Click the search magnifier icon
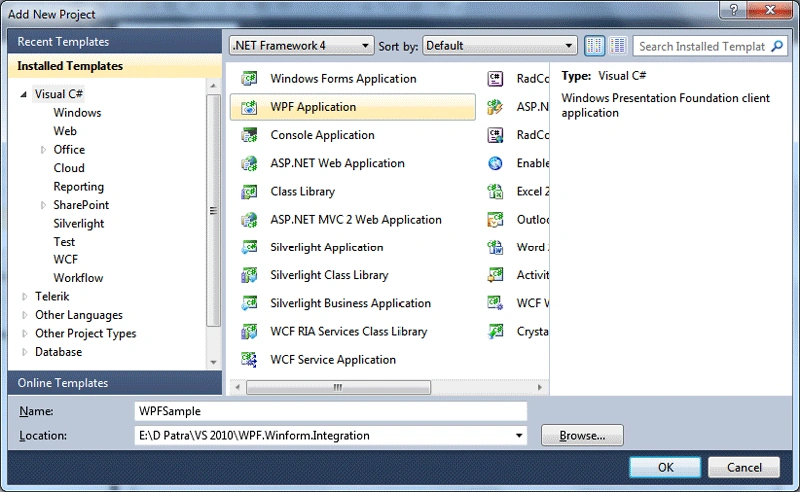The width and height of the screenshot is (800, 492). click(x=777, y=46)
